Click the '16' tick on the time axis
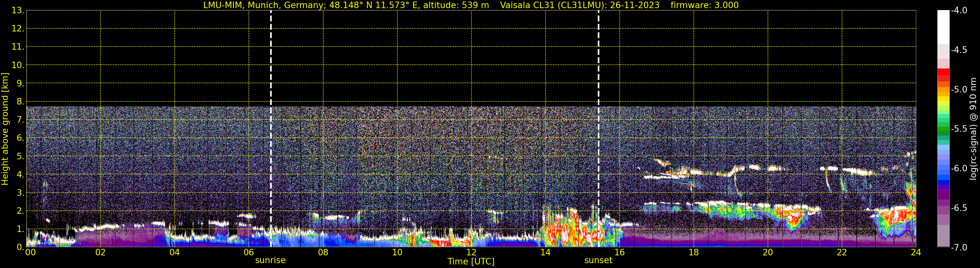The width and height of the screenshot is (980, 268). [x=620, y=252]
